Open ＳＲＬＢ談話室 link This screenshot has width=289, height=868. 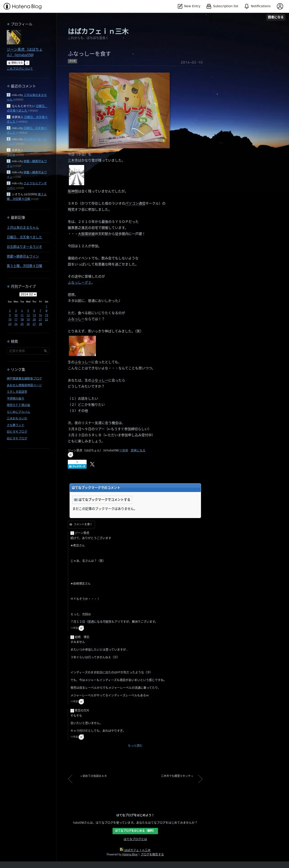point(17,392)
